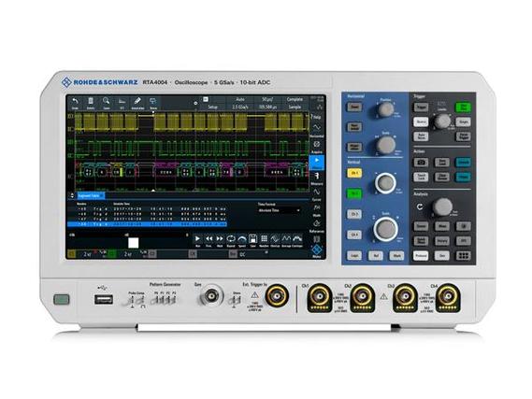Open the Setup acquisition menu
532x399 pixels.
pos(213,107)
